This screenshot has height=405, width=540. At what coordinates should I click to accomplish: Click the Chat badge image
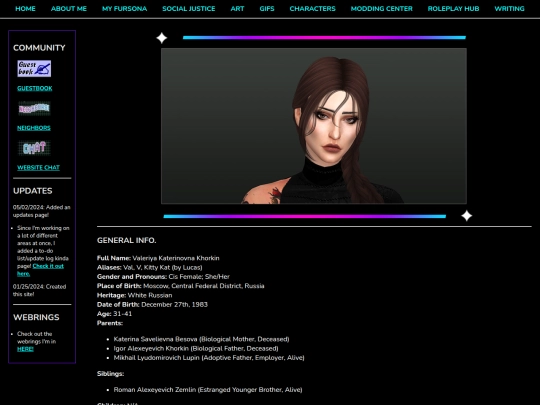34,148
